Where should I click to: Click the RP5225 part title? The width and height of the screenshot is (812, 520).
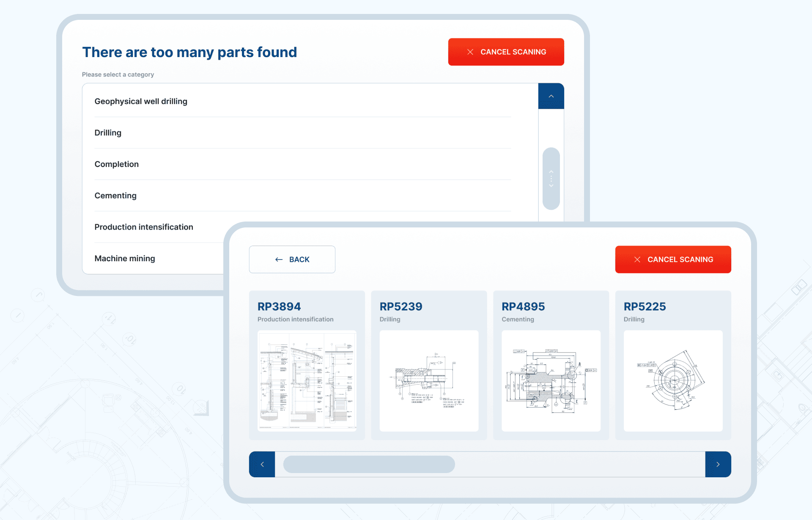(645, 307)
